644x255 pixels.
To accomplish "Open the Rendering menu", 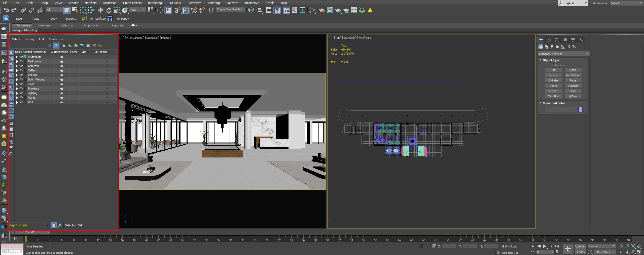I will pos(155,3).
